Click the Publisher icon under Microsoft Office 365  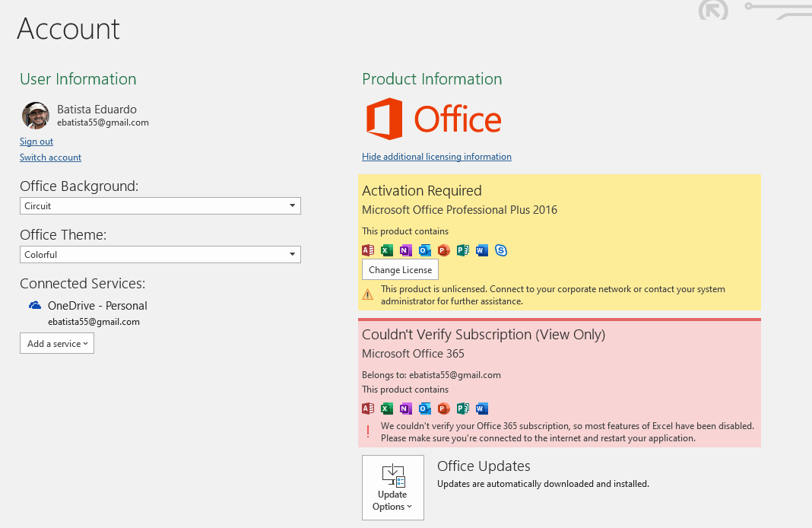point(463,409)
